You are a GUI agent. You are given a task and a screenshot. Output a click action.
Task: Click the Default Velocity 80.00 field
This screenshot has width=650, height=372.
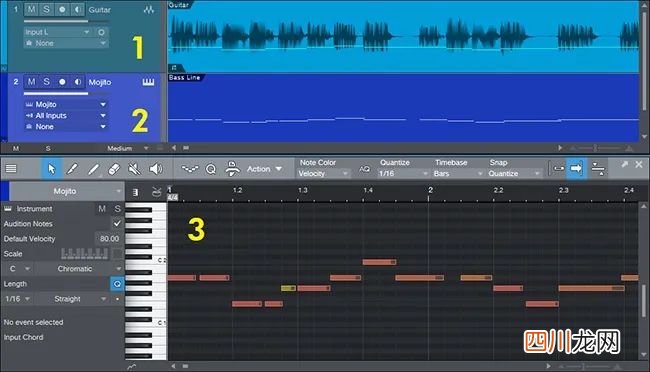(109, 238)
